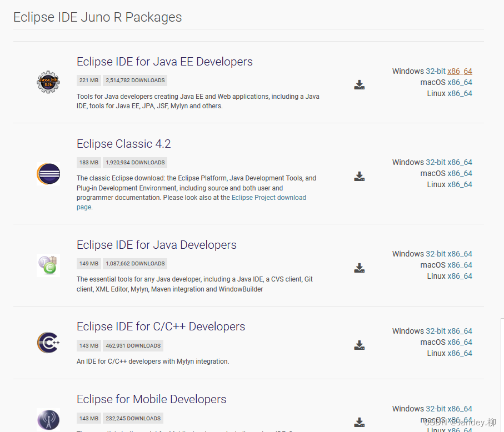Click the Java EE IDE gear package icon
Screen dimensions: 504x432
pyautogui.click(x=48, y=82)
